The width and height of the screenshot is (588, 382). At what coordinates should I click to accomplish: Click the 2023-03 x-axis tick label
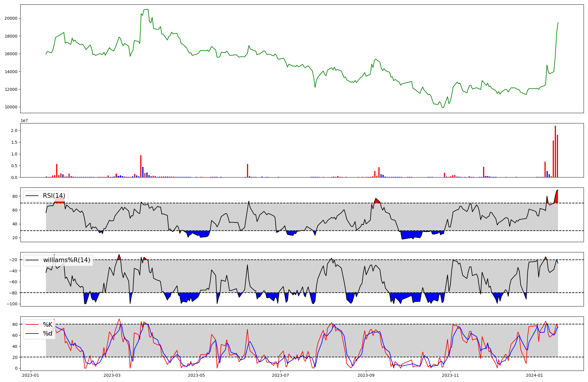(x=112, y=375)
